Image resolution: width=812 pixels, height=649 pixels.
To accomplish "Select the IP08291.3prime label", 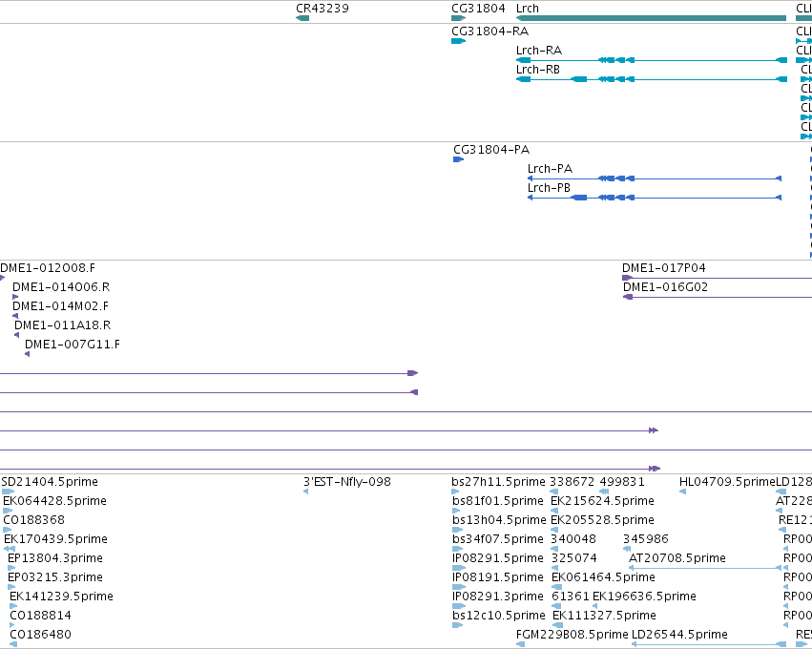I will (498, 597).
